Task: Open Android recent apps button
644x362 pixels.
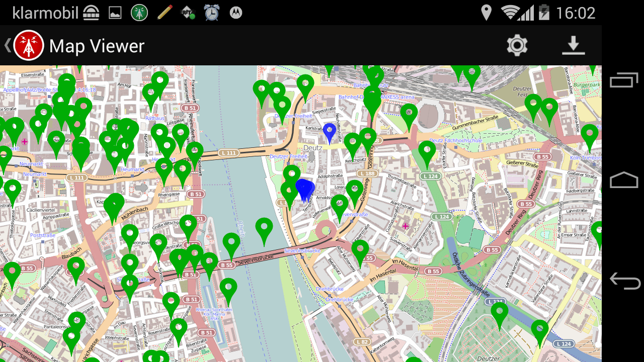Action: (x=624, y=80)
